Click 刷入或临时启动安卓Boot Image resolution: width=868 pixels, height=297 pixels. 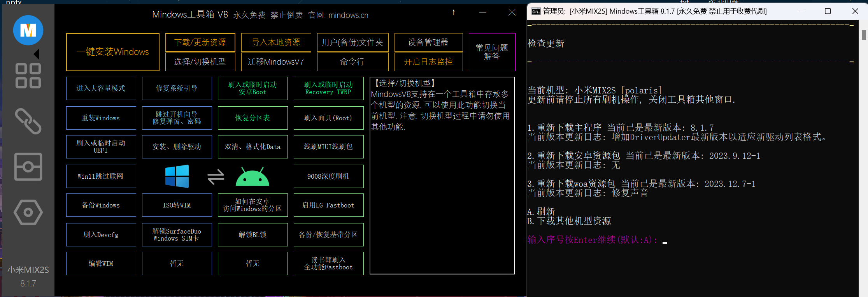point(253,88)
